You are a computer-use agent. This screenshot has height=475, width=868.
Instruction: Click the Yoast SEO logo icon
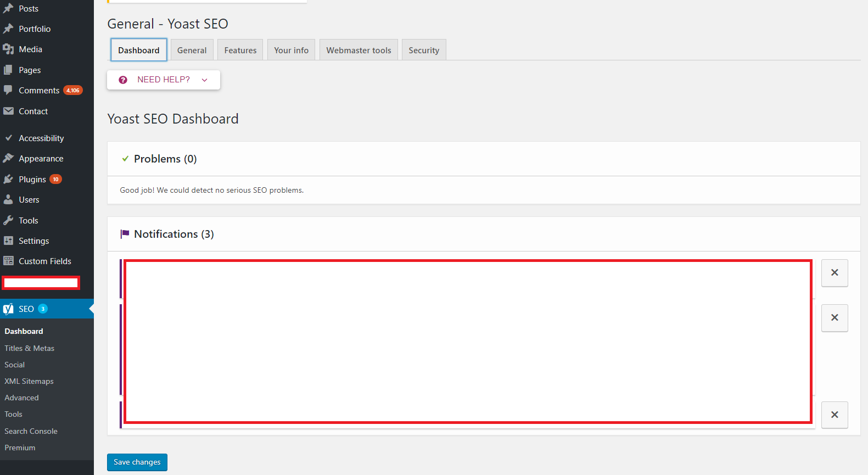8,309
